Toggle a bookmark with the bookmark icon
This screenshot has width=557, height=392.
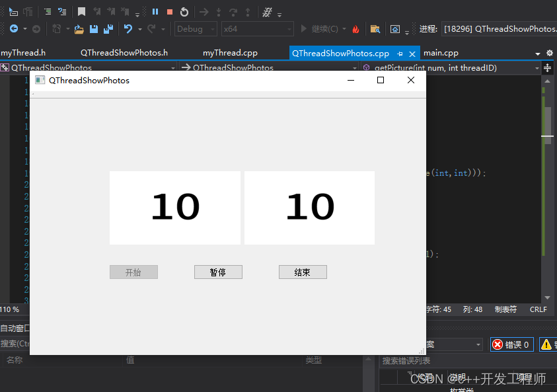pyautogui.click(x=82, y=11)
